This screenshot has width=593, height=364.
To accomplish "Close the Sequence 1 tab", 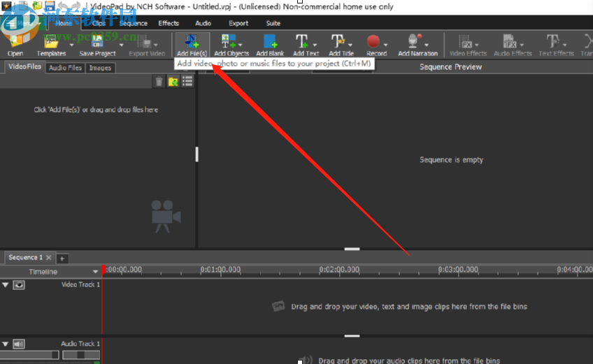I will tap(48, 257).
